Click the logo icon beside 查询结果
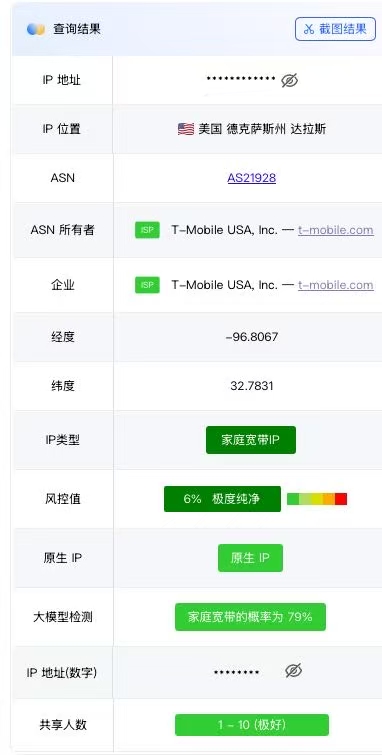Screen dimensions: 382x755 pyautogui.click(x=36, y=29)
